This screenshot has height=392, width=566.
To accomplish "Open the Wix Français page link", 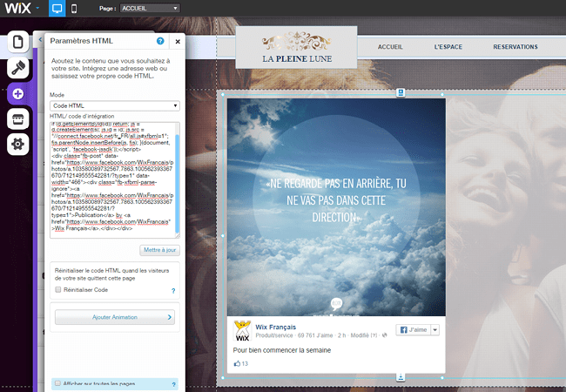I will click(x=276, y=327).
